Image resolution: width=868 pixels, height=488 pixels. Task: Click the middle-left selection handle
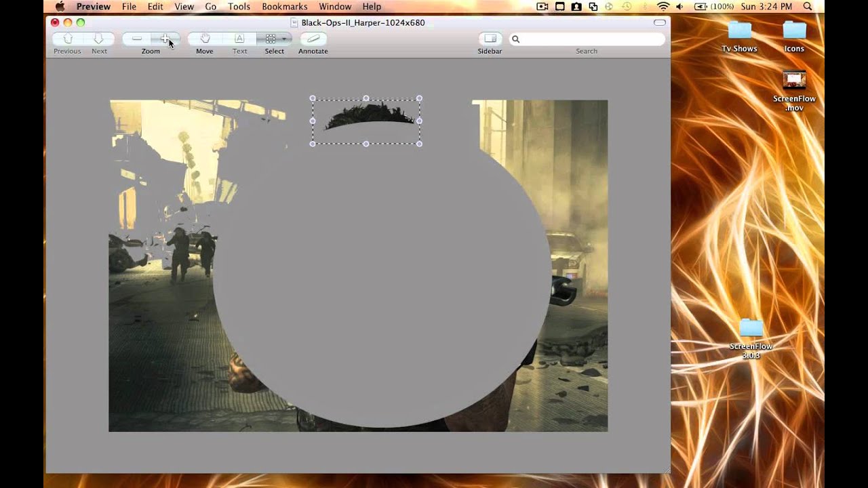coord(313,121)
